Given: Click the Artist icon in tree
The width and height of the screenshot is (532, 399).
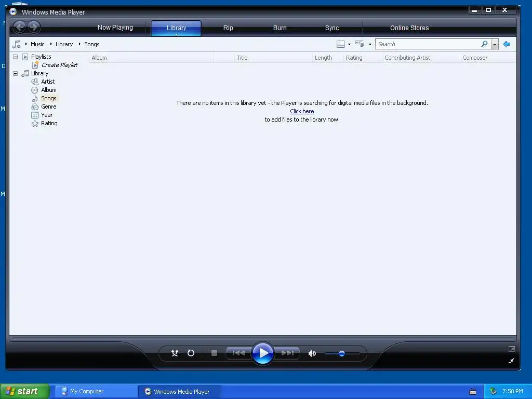Looking at the screenshot, I should [x=35, y=82].
